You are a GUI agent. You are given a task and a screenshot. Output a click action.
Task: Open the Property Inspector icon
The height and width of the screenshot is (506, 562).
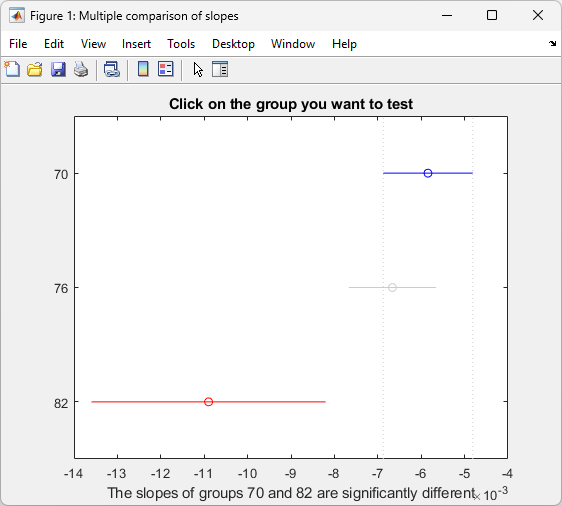[220, 69]
